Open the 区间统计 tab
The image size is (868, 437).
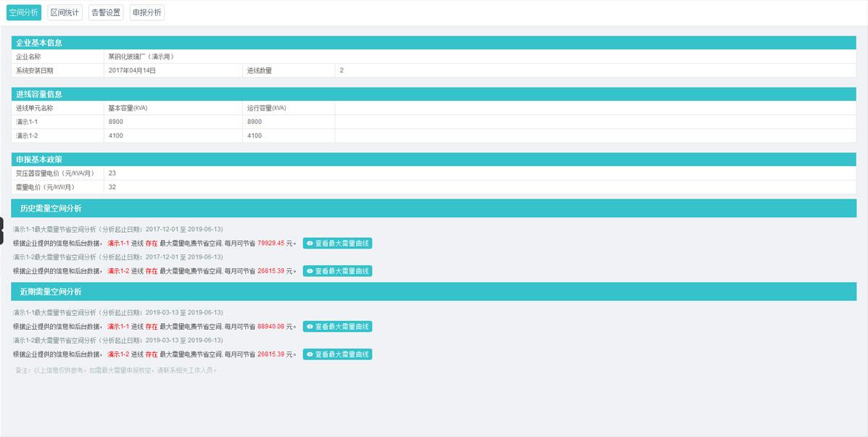click(x=65, y=12)
